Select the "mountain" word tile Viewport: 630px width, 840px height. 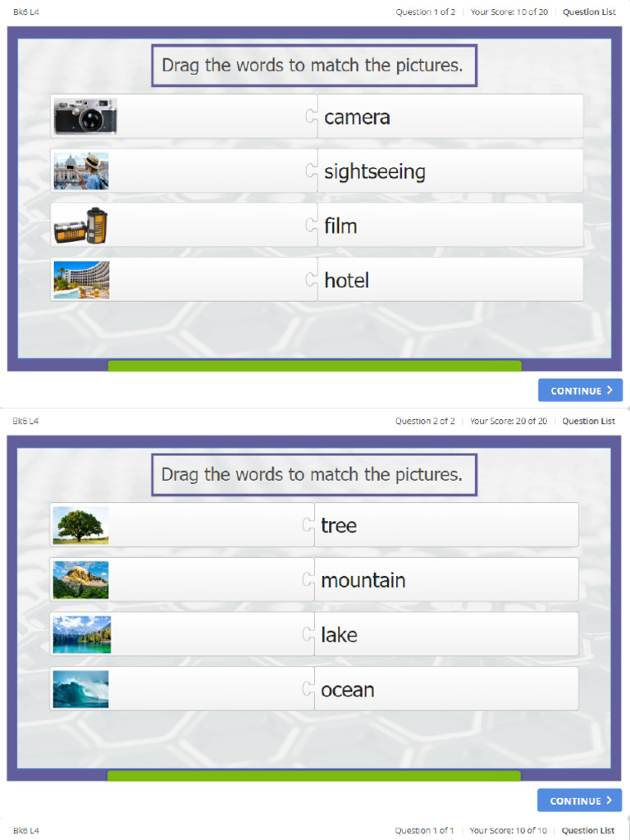pyautogui.click(x=446, y=580)
